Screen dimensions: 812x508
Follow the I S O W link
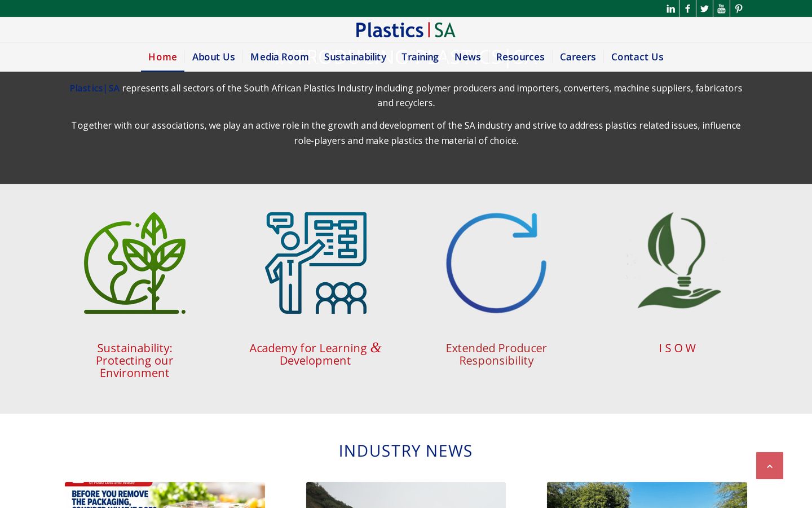tap(677, 348)
